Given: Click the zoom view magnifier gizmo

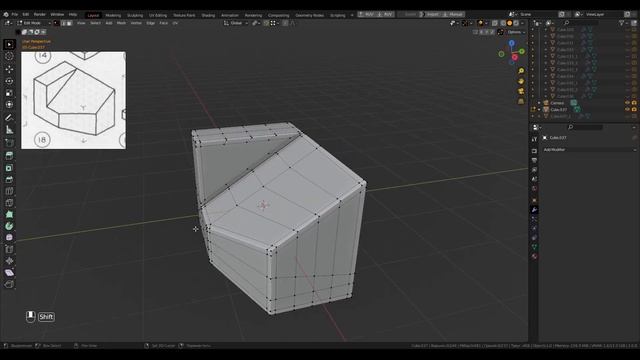Looking at the screenshot, I should click(521, 71).
